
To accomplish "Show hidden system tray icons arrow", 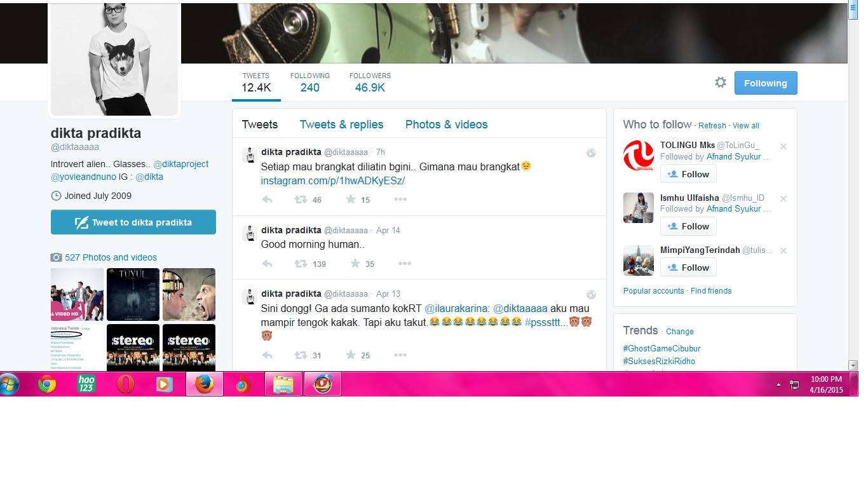I will click(778, 384).
